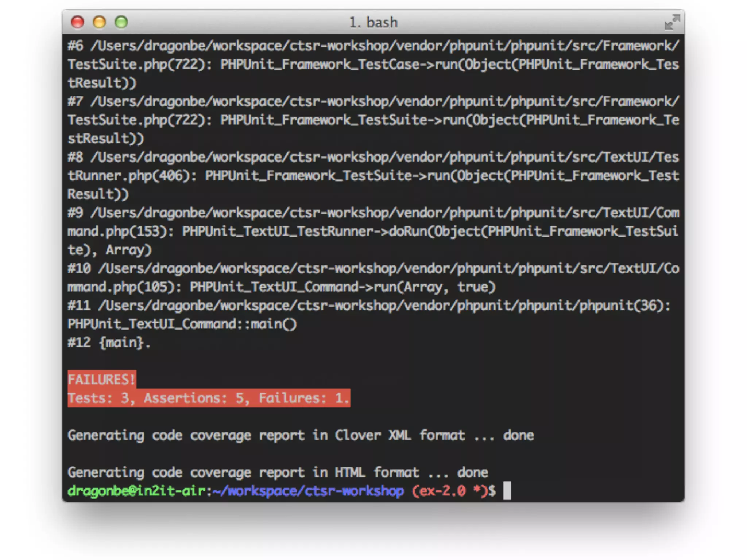Click the blue '~/workspace/ctsr-workshop' path in the prompt
The width and height of the screenshot is (747, 560).
coord(308,491)
